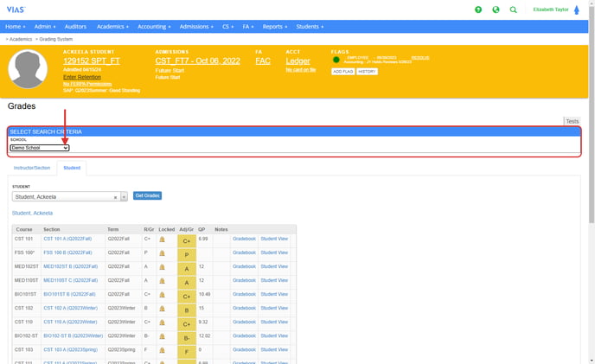Go to Auditors in the navigation bar

[75, 27]
